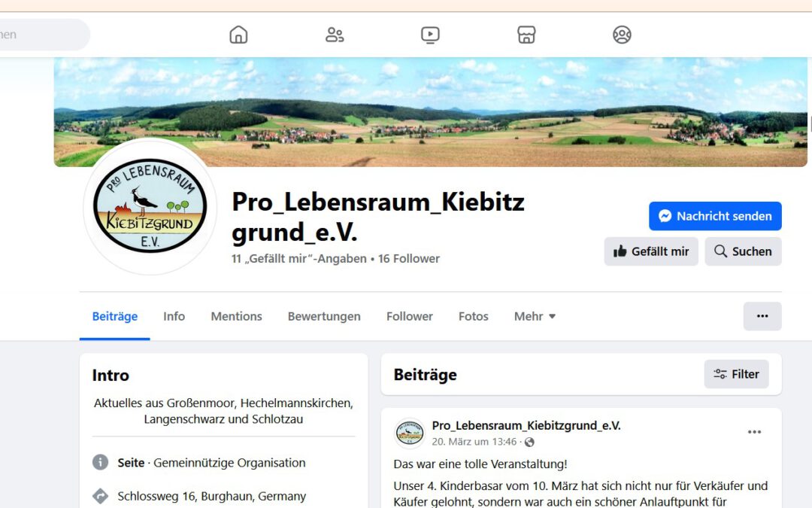Image resolution: width=812 pixels, height=508 pixels.
Task: Open the page options three-dot button
Action: [x=762, y=316]
